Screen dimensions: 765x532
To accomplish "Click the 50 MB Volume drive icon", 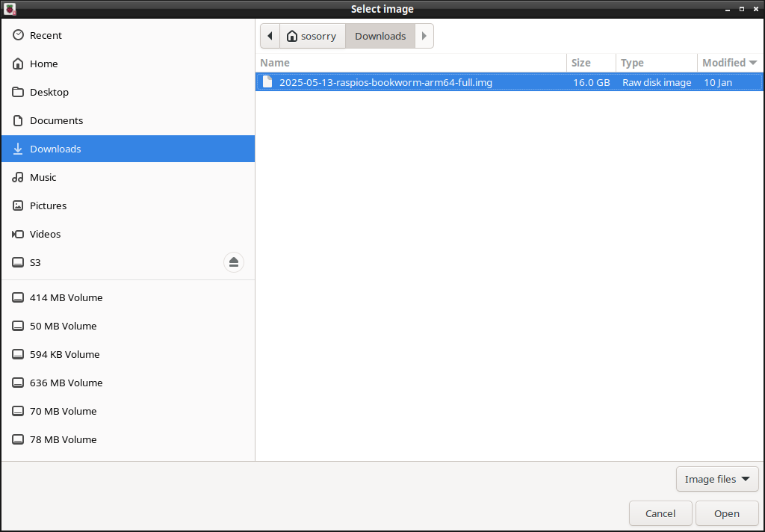I will [x=18, y=326].
